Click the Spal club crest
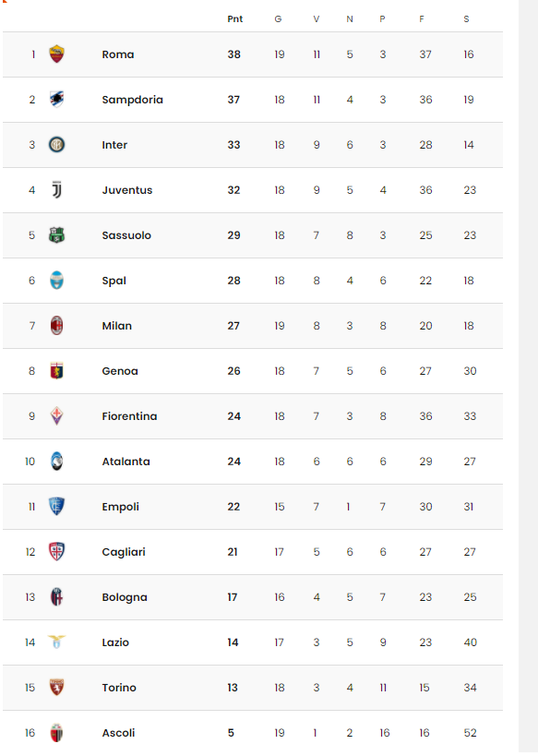538x756 pixels. (x=56, y=280)
